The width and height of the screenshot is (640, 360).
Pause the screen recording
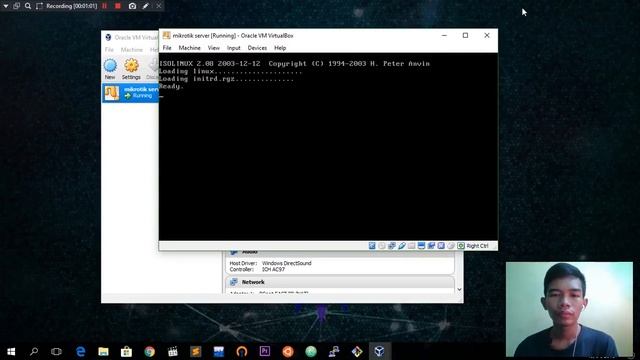tap(104, 6)
